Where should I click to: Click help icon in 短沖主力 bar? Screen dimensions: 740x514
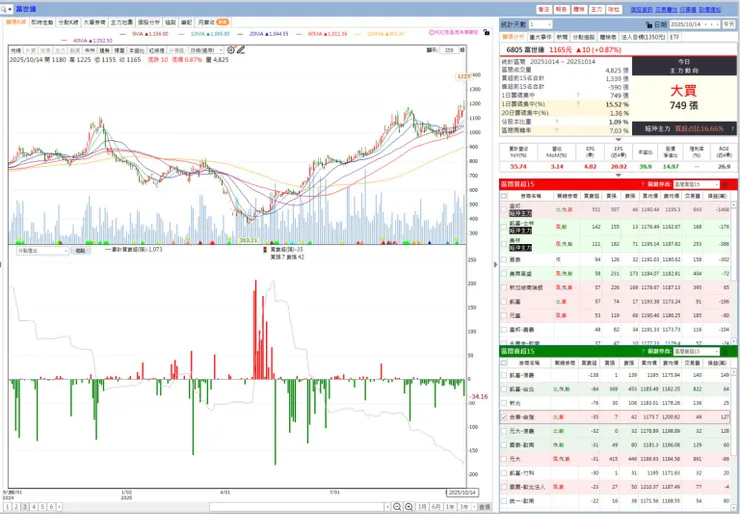732,128
